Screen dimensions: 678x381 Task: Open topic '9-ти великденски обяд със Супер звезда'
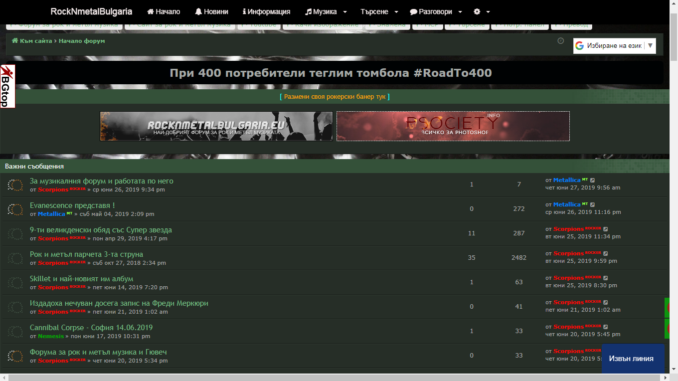pos(101,230)
